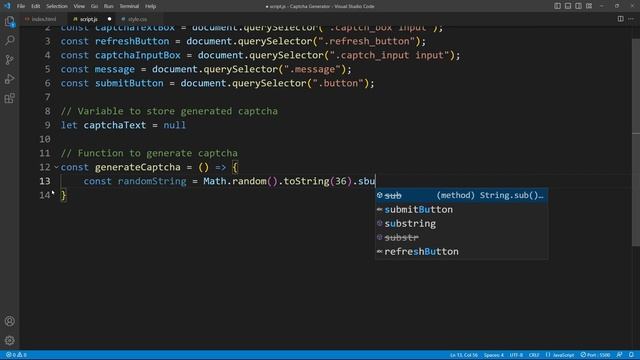
Task: Click the Split Editor Right icon
Action: [620, 19]
